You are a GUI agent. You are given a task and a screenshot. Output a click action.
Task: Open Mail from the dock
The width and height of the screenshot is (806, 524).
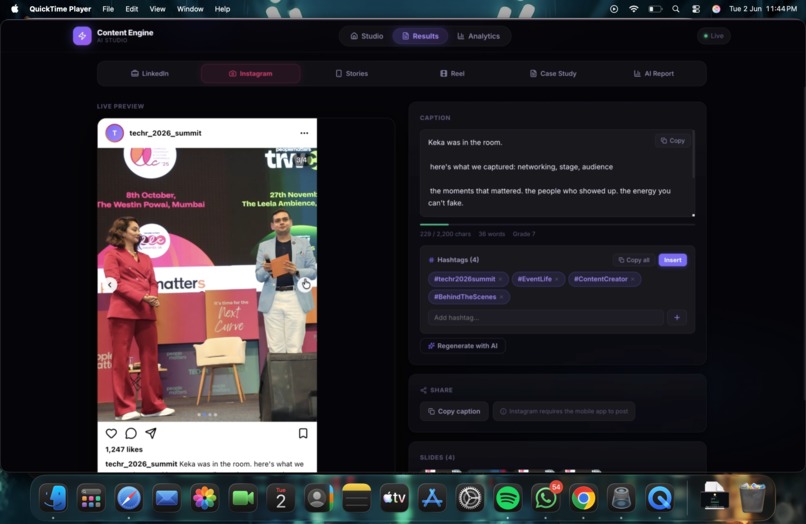tap(167, 498)
